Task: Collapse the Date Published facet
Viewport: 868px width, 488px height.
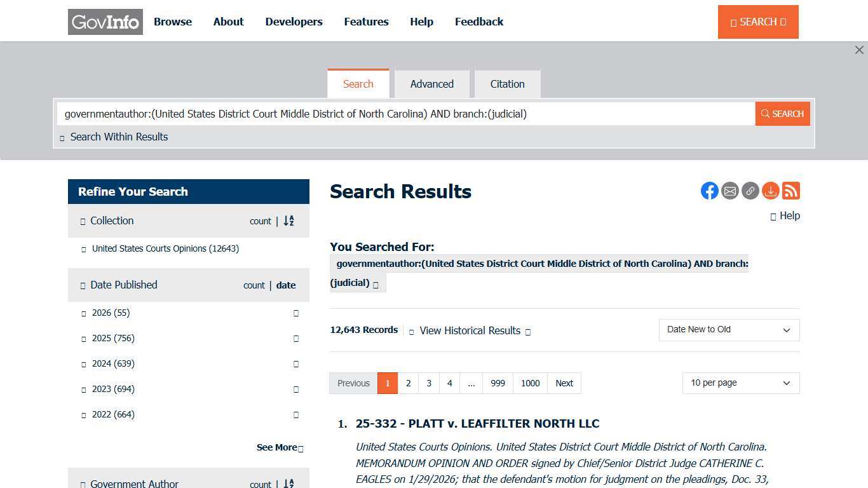Action: point(83,285)
